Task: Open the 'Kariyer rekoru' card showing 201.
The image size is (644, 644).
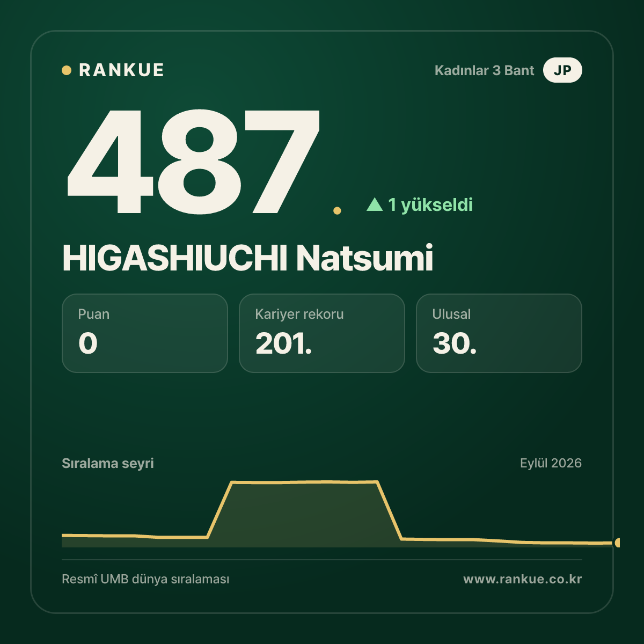Action: click(x=322, y=333)
